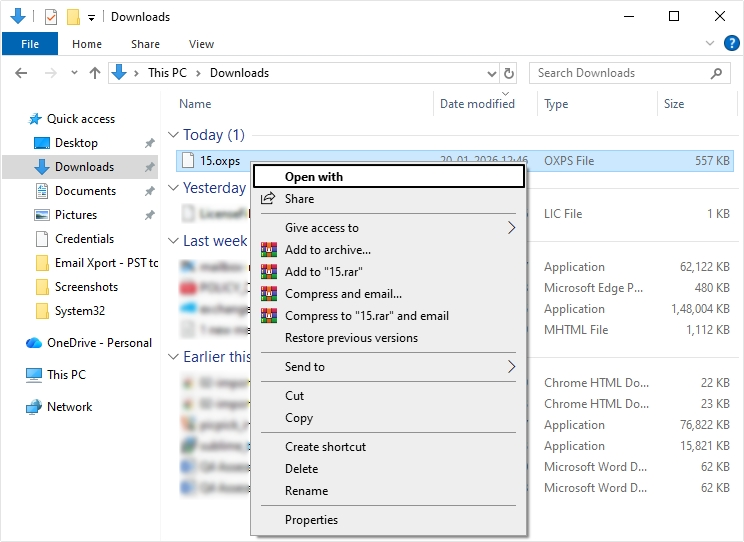Click the Refresh button in address bar
This screenshot has height=542, width=744.
point(509,73)
